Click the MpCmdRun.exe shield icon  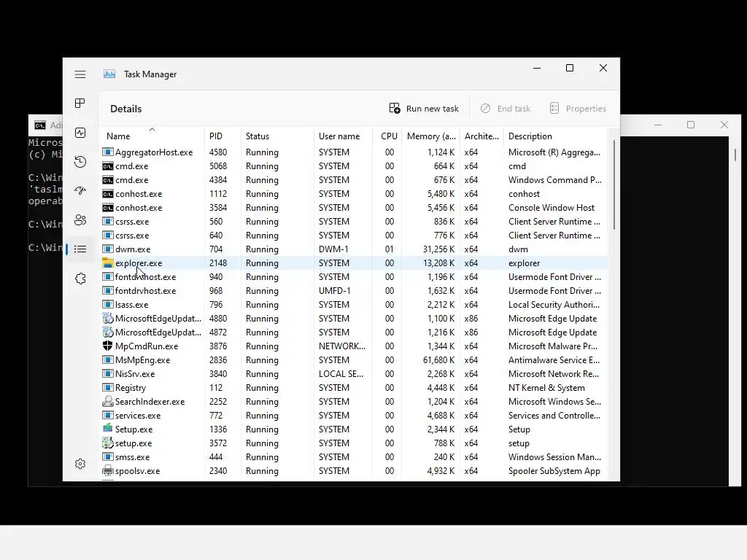[108, 346]
